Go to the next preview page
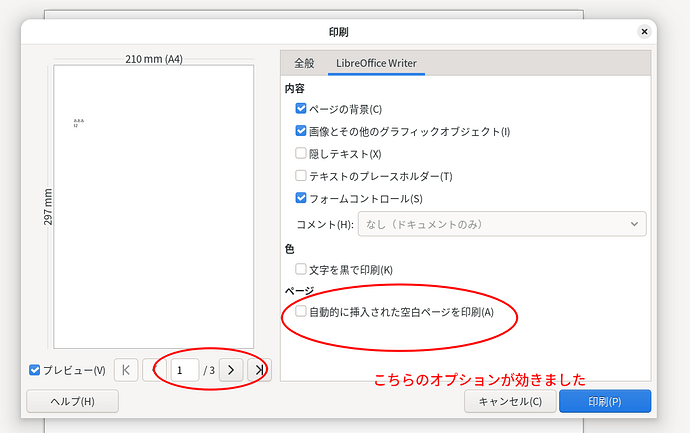Screen dimensions: 690x433 [231, 370]
